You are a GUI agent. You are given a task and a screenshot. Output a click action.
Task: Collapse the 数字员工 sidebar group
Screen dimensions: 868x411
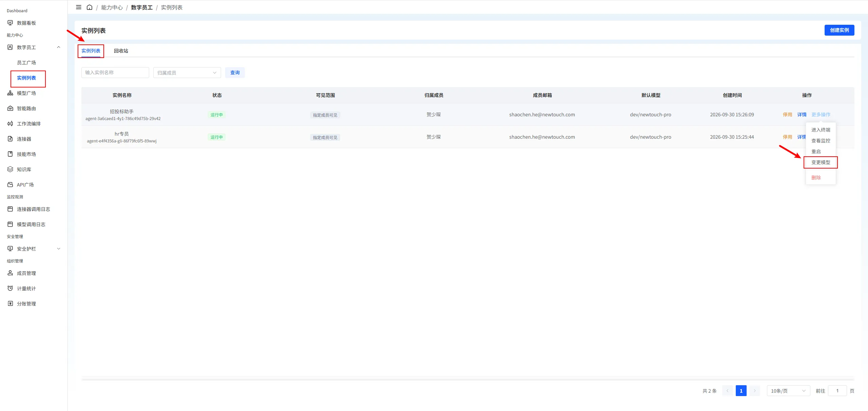click(x=59, y=47)
